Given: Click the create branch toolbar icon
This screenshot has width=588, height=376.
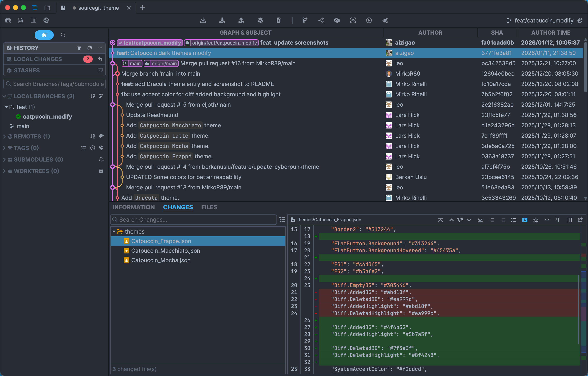Looking at the screenshot, I should coord(305,20).
